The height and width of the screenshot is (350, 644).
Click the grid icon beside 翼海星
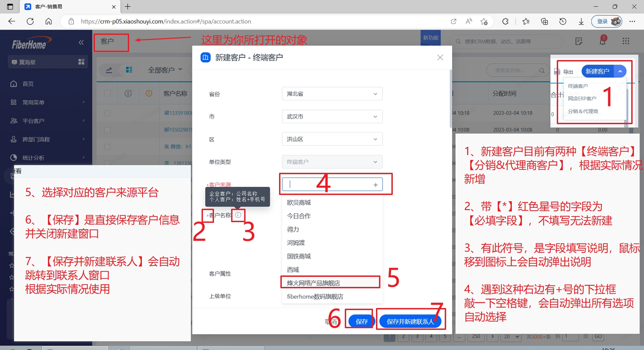click(81, 62)
